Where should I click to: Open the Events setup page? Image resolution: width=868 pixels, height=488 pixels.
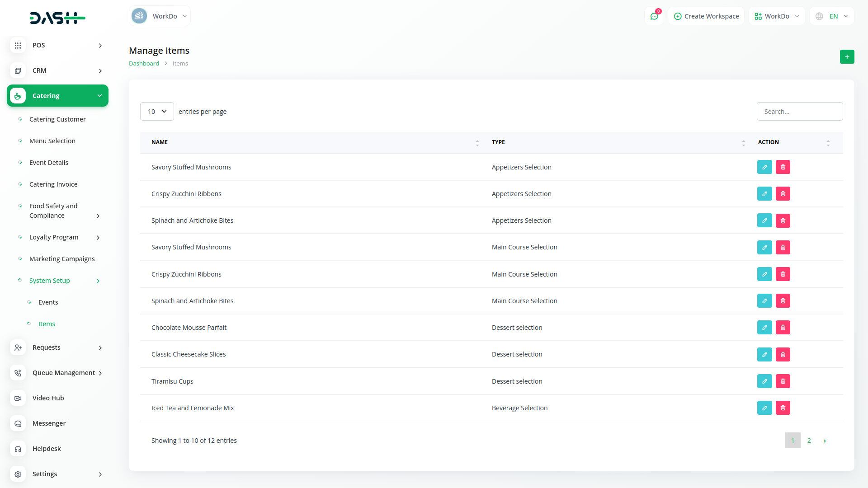(x=48, y=302)
